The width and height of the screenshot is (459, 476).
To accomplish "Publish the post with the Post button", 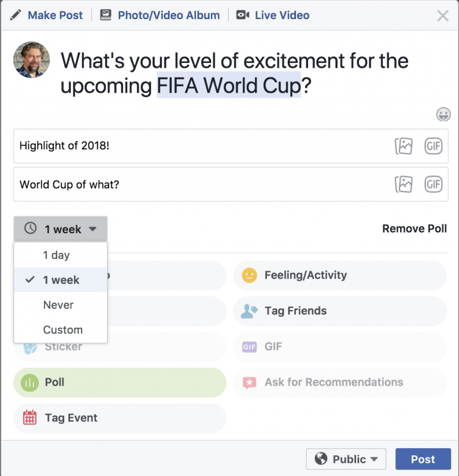I will tap(423, 459).
